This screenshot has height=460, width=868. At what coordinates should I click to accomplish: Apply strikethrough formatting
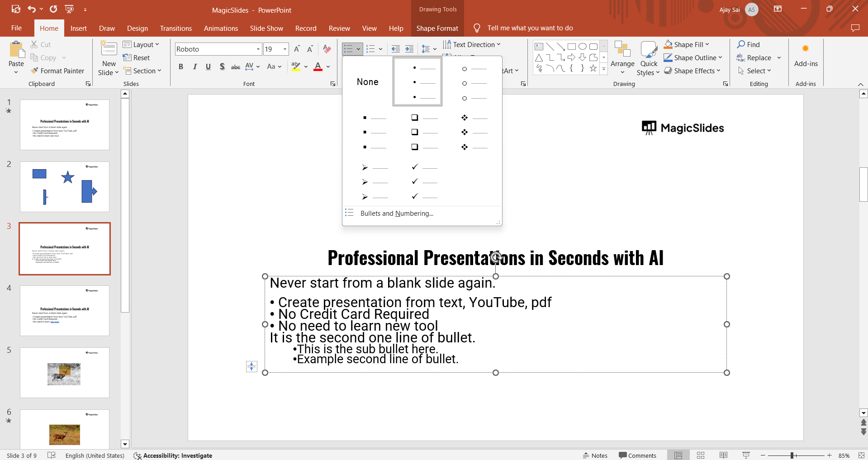(236, 66)
